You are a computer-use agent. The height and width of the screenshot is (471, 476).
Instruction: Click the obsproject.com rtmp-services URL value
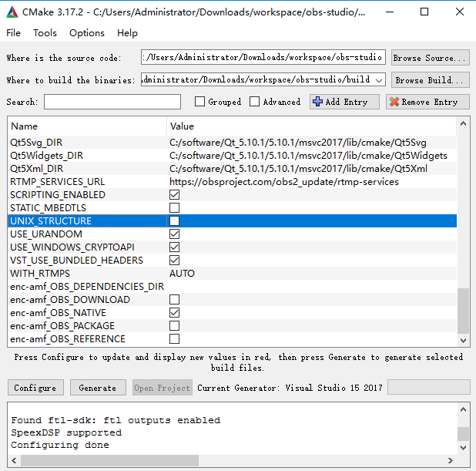pos(284,182)
